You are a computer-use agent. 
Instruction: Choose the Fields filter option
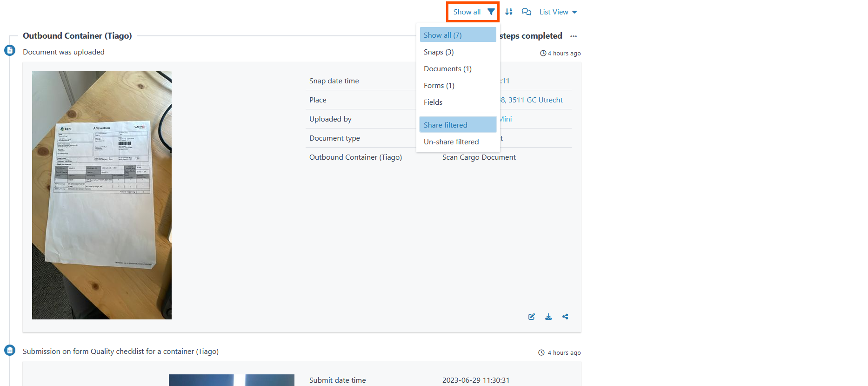[458, 102]
